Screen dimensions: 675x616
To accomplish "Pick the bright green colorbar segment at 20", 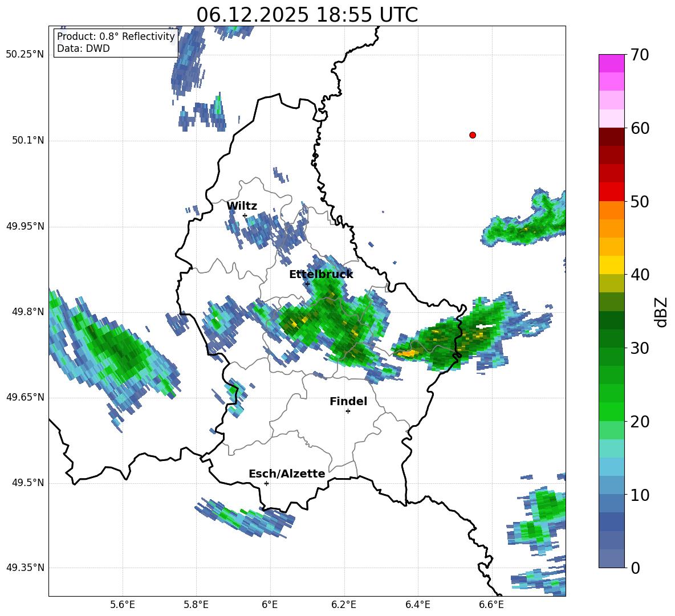I will coord(611,412).
